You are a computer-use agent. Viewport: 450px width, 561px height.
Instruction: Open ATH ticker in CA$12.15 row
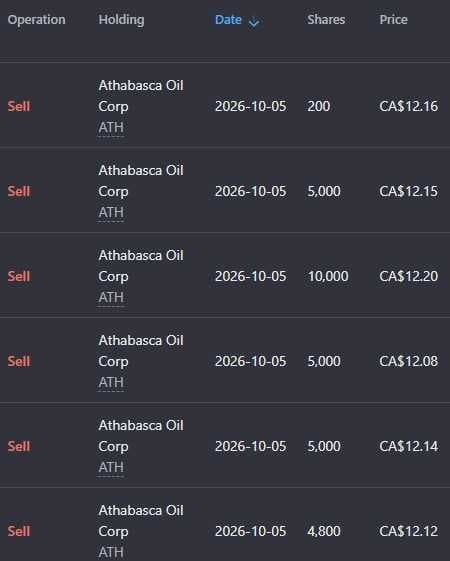pos(111,213)
